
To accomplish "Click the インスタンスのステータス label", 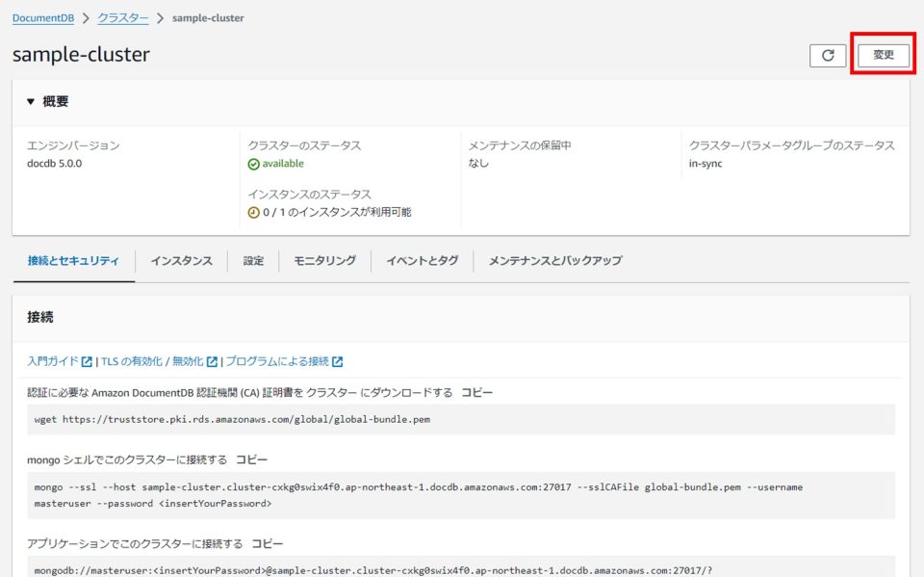I will (x=309, y=195).
